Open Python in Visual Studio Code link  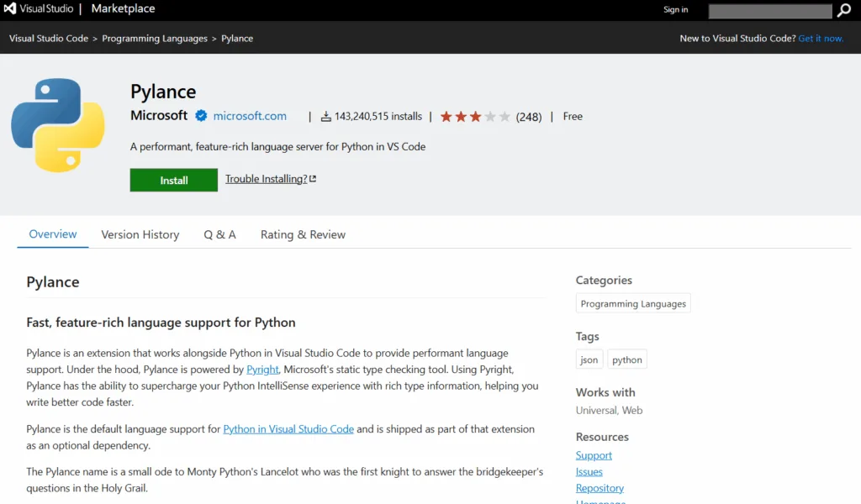point(288,429)
